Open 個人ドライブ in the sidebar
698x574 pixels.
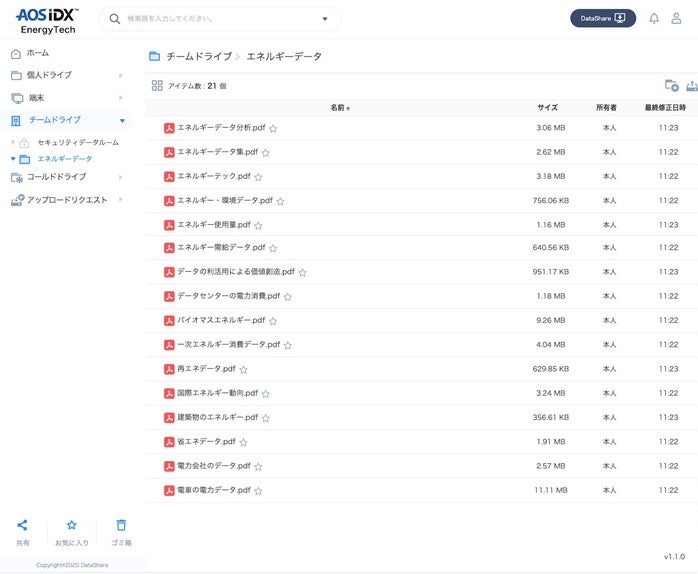tap(49, 75)
